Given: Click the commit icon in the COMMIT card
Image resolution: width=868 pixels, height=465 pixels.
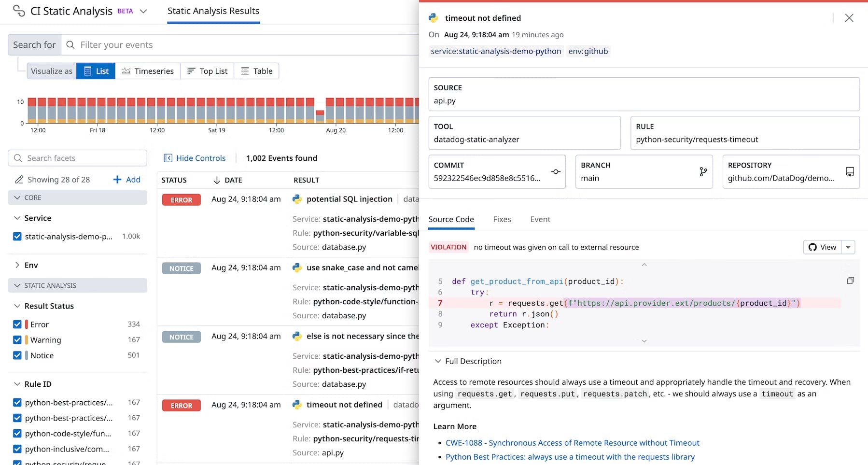Looking at the screenshot, I should (556, 172).
